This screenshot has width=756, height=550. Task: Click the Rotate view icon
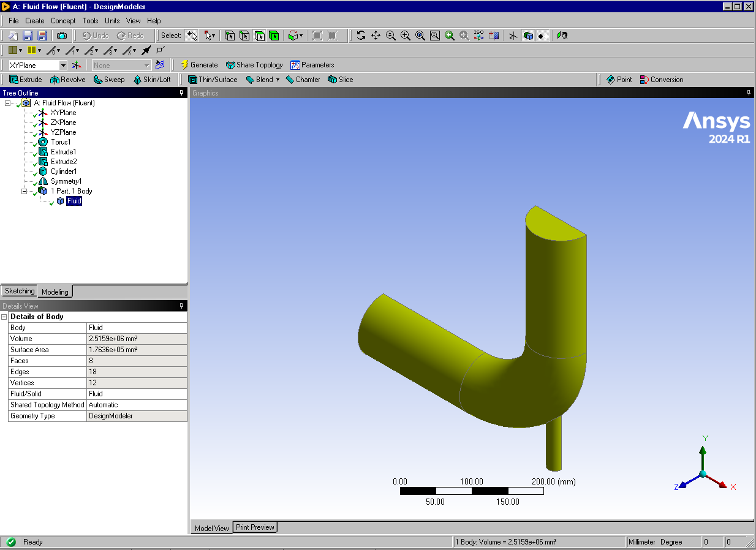pos(361,36)
